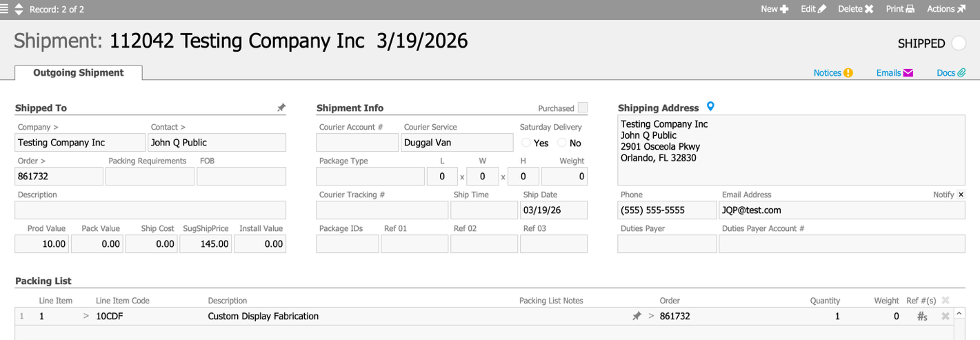
Task: Select No for Saturday Delivery
Action: pos(561,143)
